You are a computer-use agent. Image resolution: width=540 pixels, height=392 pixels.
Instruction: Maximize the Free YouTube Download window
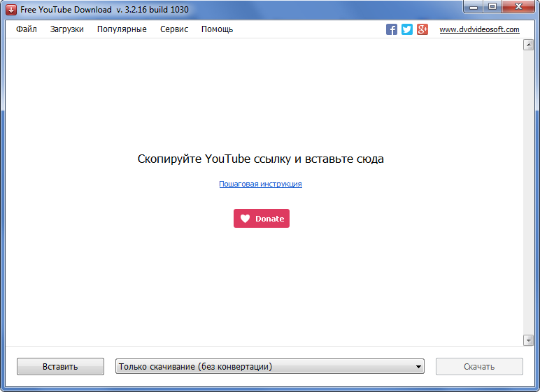(x=493, y=6)
